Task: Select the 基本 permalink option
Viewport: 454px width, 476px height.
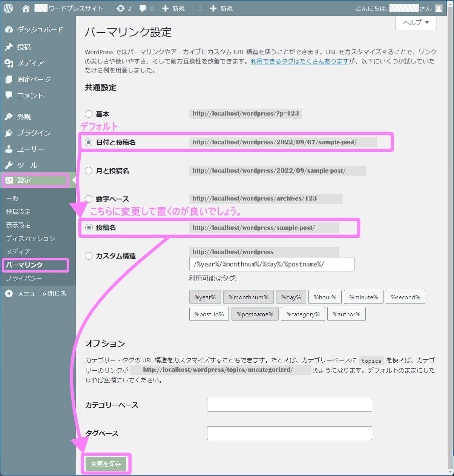Action: [x=89, y=114]
